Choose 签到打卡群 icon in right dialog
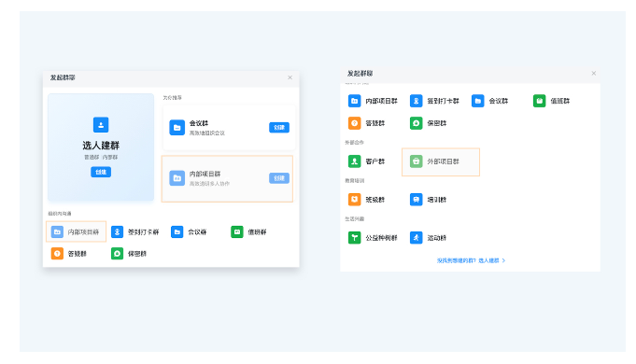The image size is (636, 364). 417,101
